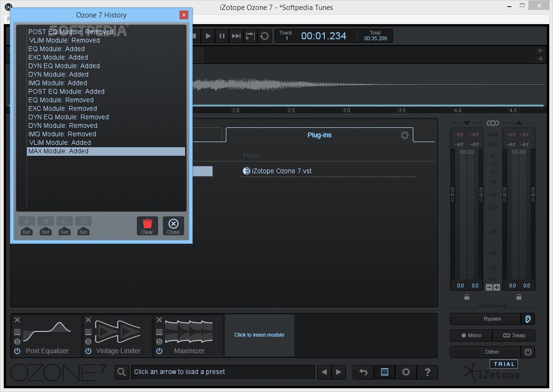Pause playback in the transport bar
553x392 pixels.
222,36
